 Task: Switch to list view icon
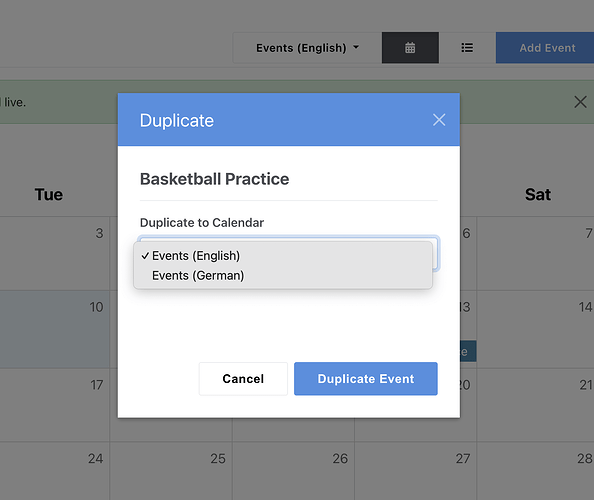pos(467,48)
